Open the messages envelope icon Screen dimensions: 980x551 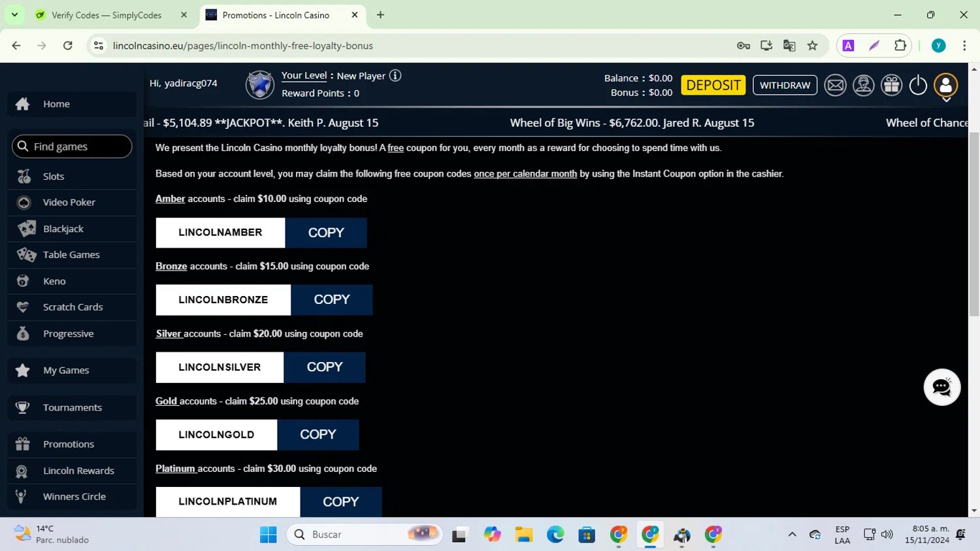(835, 85)
